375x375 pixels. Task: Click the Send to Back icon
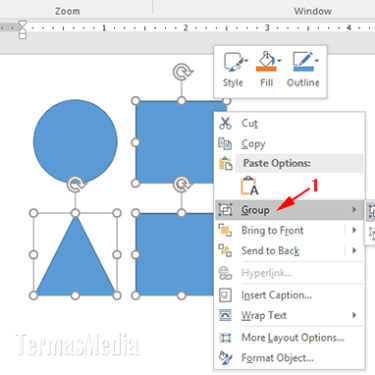tap(225, 250)
